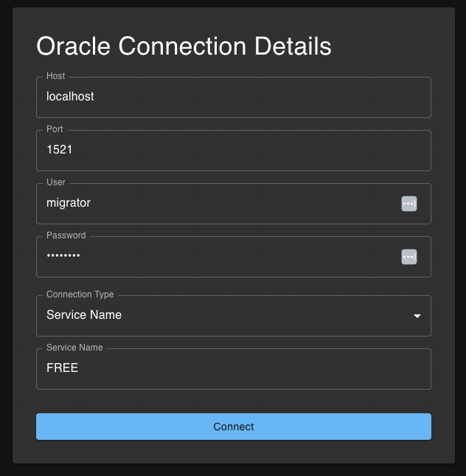Click the small User field label
This screenshot has height=476, width=466.
pos(56,182)
